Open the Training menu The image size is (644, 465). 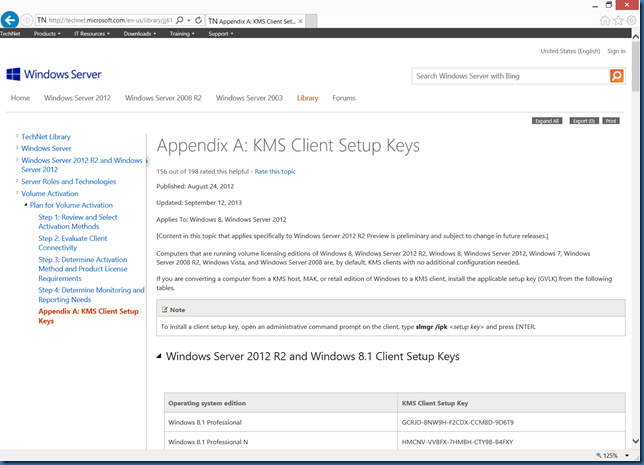point(182,34)
